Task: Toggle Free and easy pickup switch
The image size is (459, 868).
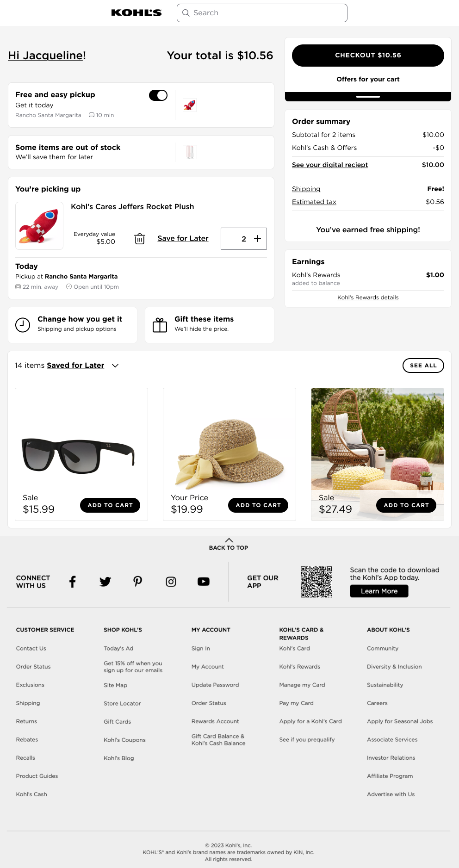Action: pos(158,95)
